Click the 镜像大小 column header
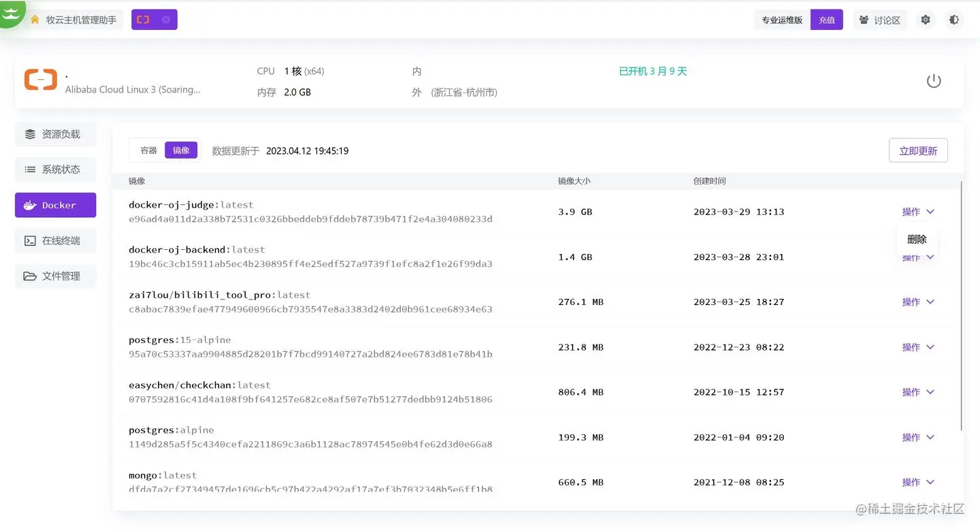Image resolution: width=980 pixels, height=531 pixels. tap(574, 181)
